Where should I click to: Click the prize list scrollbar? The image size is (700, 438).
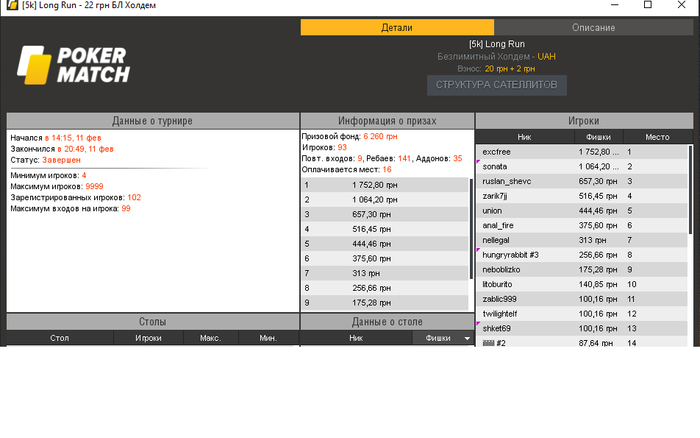[471, 229]
